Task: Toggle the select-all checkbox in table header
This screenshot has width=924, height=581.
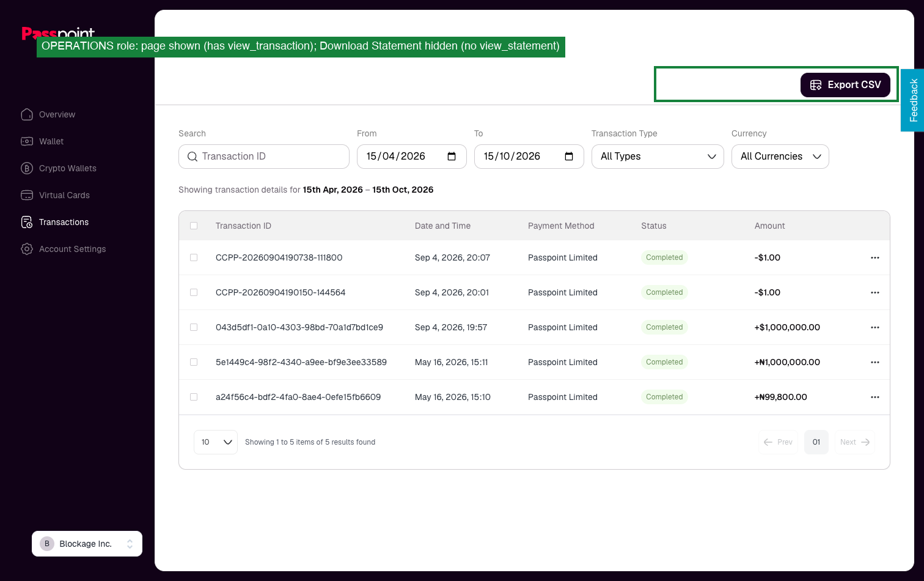Action: click(x=194, y=226)
